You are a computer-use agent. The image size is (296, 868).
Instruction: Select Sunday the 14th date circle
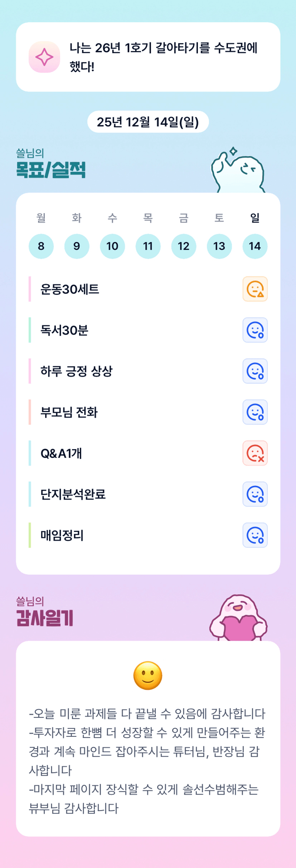[x=255, y=246]
